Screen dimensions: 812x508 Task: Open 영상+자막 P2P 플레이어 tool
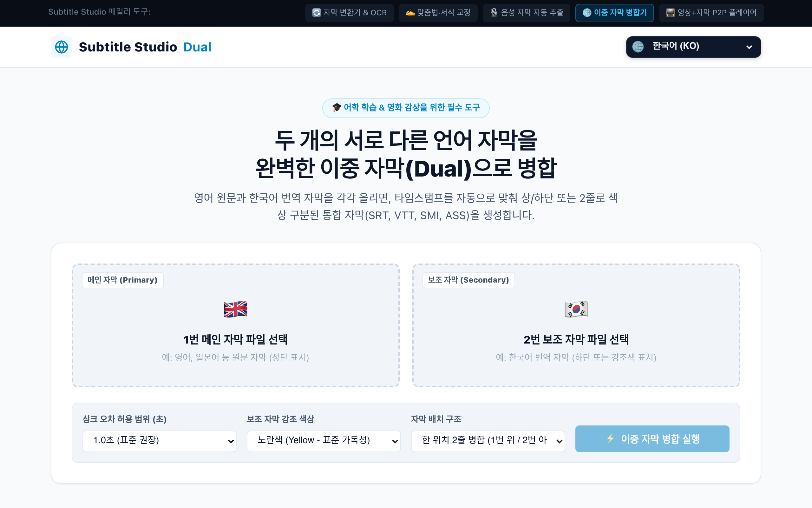point(711,13)
